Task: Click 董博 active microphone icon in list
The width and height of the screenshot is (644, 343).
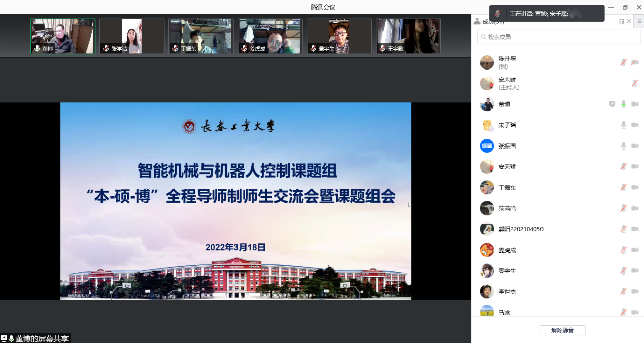Action: pos(623,104)
